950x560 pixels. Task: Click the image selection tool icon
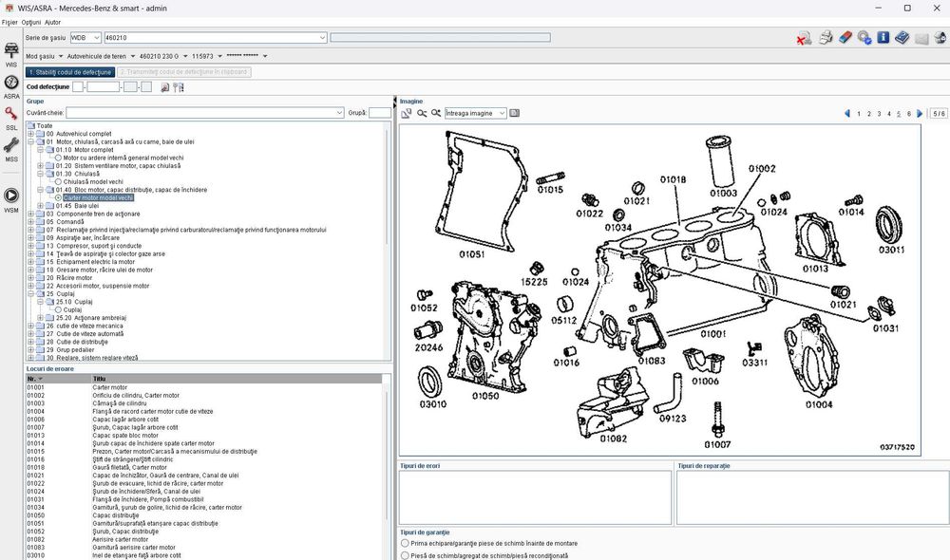pyautogui.click(x=406, y=113)
